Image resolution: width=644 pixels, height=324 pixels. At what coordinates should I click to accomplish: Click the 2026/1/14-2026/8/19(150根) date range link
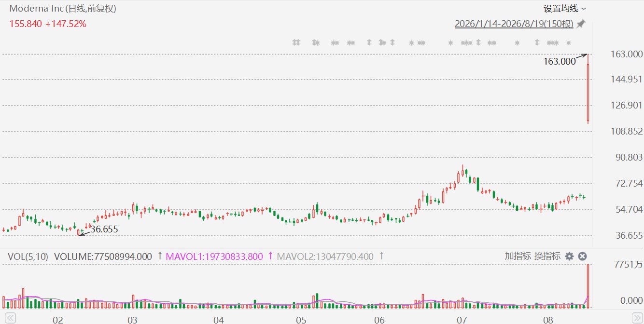[x=514, y=24]
